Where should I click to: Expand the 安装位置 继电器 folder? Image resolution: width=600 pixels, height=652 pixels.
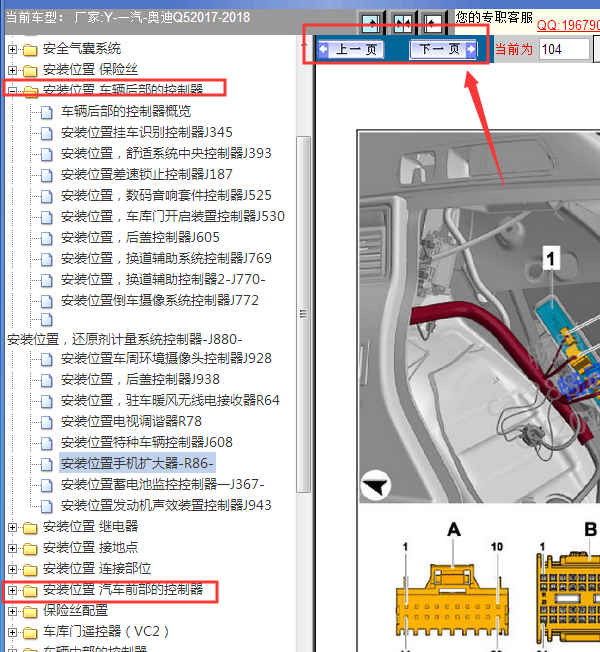12,527
